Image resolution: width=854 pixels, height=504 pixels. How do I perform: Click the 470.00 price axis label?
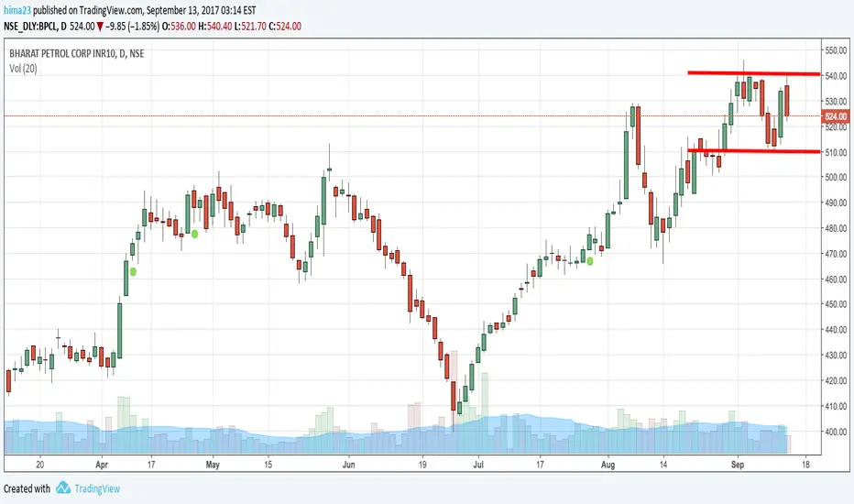[x=836, y=253]
